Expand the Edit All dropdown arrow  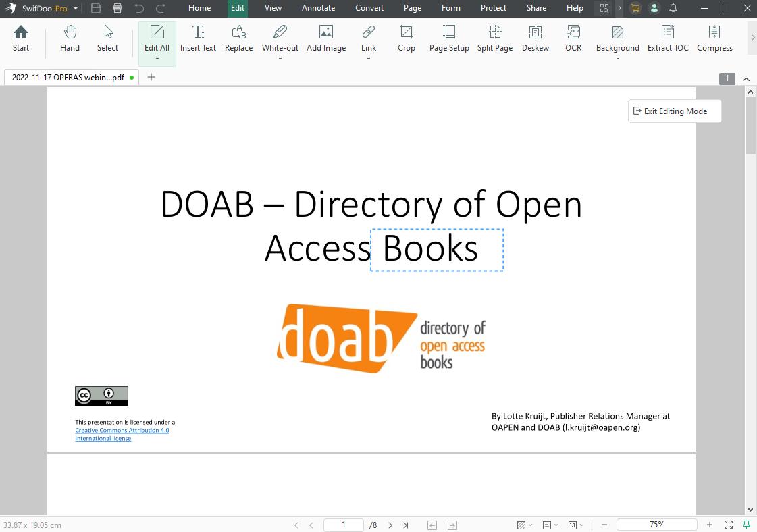(x=157, y=59)
